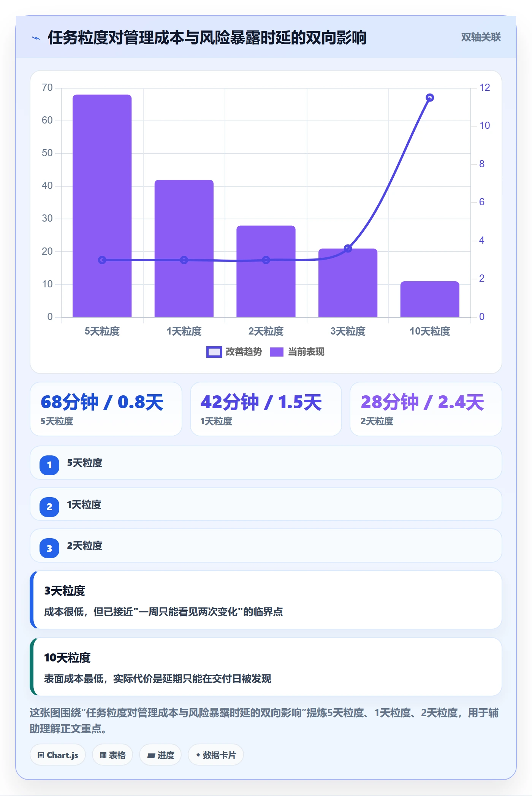Open the 42分钟 / 1.5天 data card
The height and width of the screenshot is (796, 532).
(x=266, y=409)
